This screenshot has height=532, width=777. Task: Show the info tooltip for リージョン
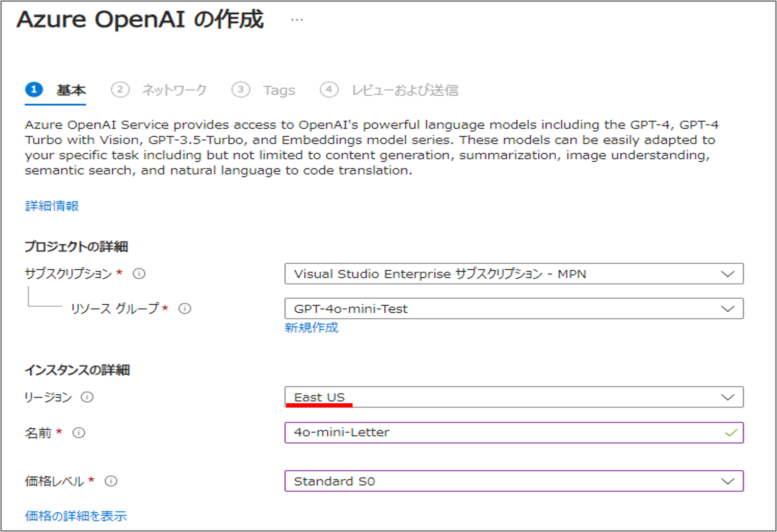click(x=87, y=398)
